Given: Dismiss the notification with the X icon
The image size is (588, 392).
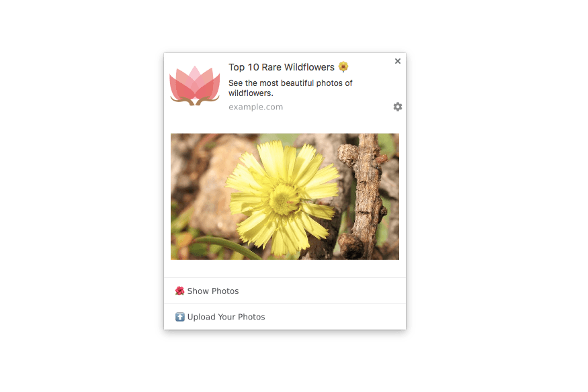Looking at the screenshot, I should pos(398,61).
